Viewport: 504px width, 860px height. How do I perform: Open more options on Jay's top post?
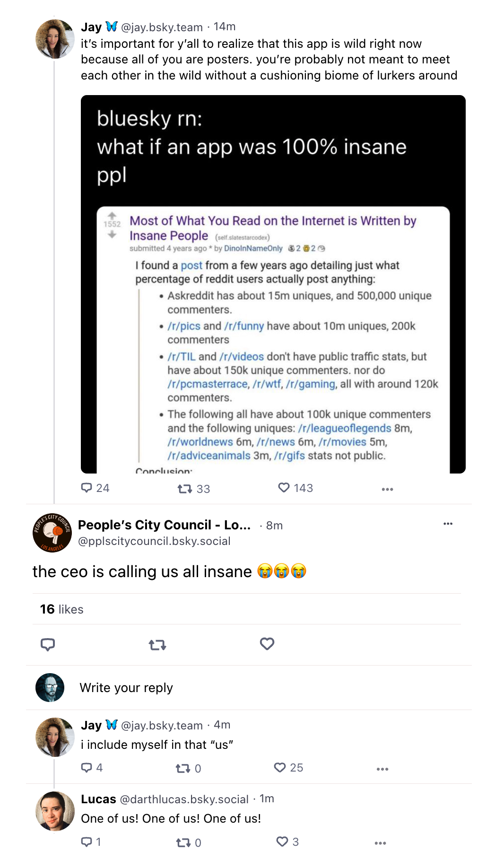pos(387,489)
